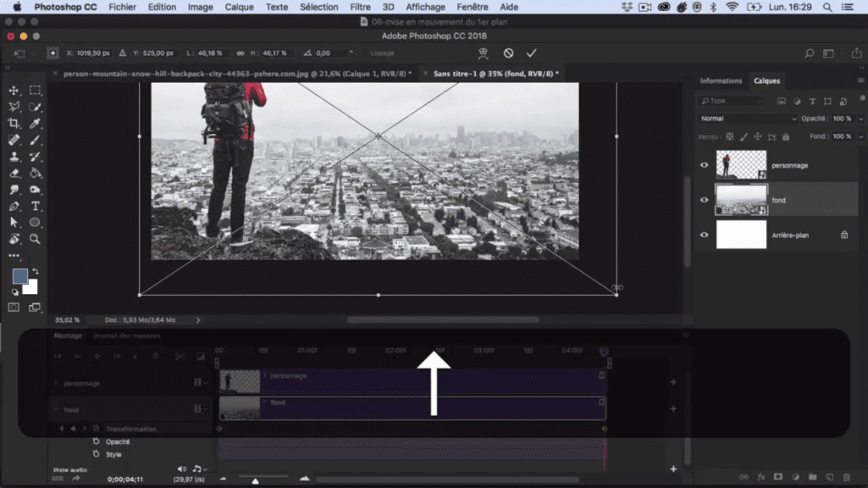Open the Filtre menu

click(359, 7)
